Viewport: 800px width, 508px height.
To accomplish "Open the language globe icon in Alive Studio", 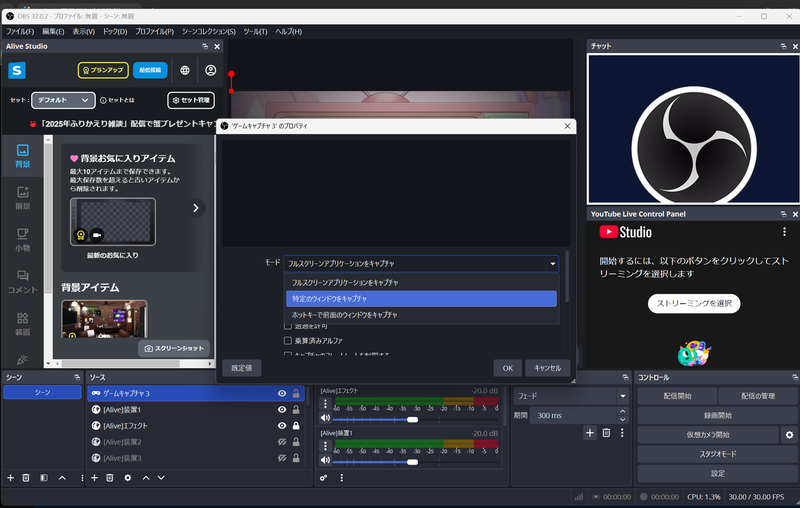I will point(185,71).
